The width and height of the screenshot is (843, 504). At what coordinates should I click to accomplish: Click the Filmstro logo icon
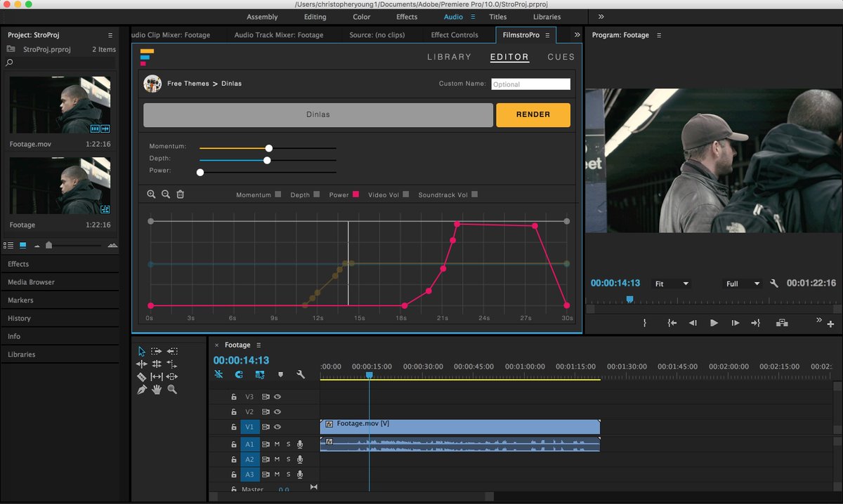(x=147, y=56)
